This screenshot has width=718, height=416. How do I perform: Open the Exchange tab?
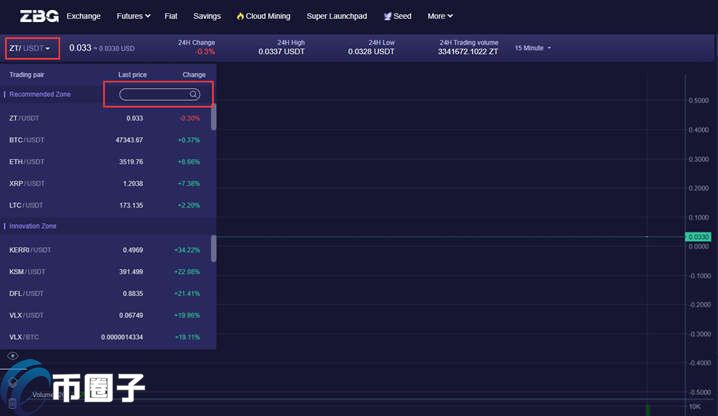(x=83, y=16)
